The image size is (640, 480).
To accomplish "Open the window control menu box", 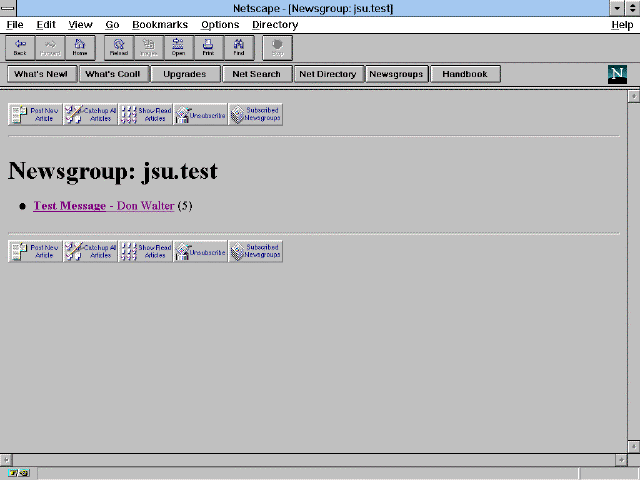I will 8,8.
